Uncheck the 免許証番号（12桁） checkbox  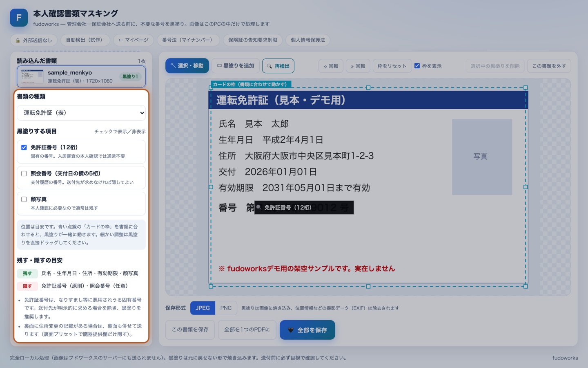click(x=24, y=147)
